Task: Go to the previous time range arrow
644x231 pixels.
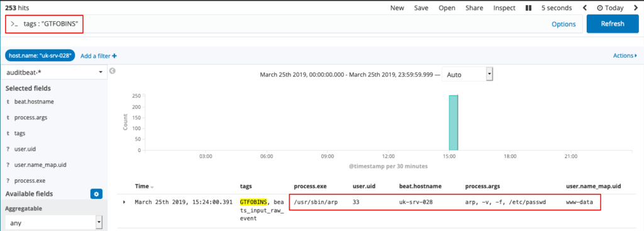Action: [x=584, y=8]
